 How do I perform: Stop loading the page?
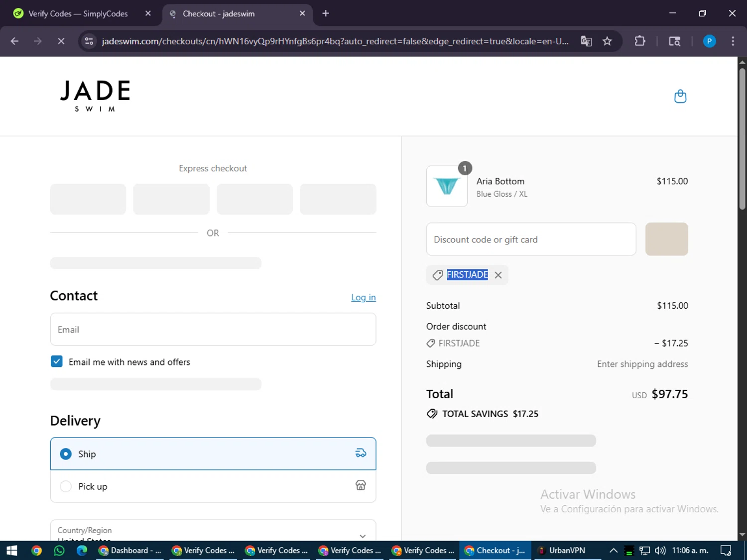point(61,41)
